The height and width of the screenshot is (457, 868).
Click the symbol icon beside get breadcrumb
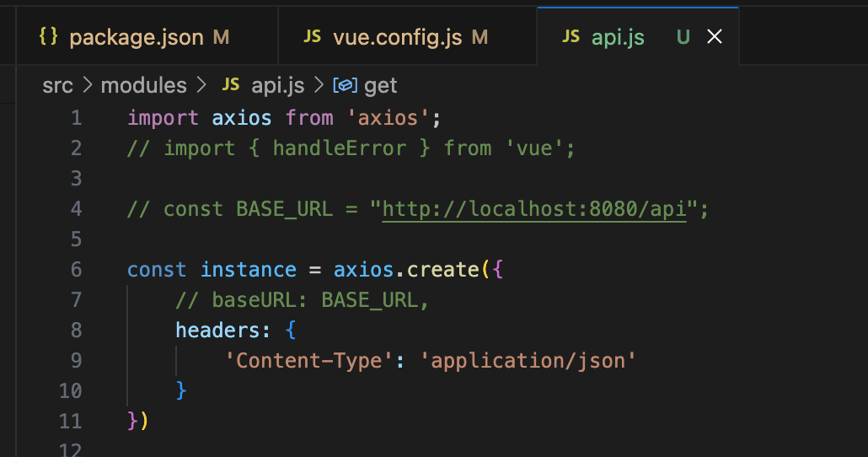tap(345, 85)
